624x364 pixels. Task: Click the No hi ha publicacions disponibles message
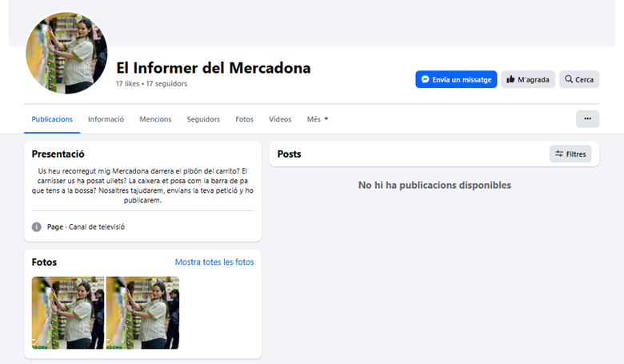tap(434, 185)
